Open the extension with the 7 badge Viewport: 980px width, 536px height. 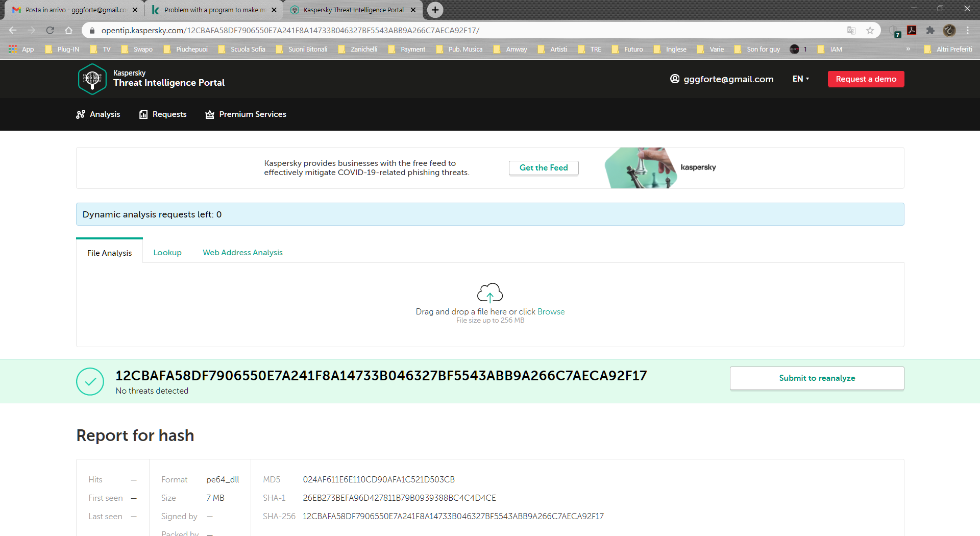pos(894,31)
